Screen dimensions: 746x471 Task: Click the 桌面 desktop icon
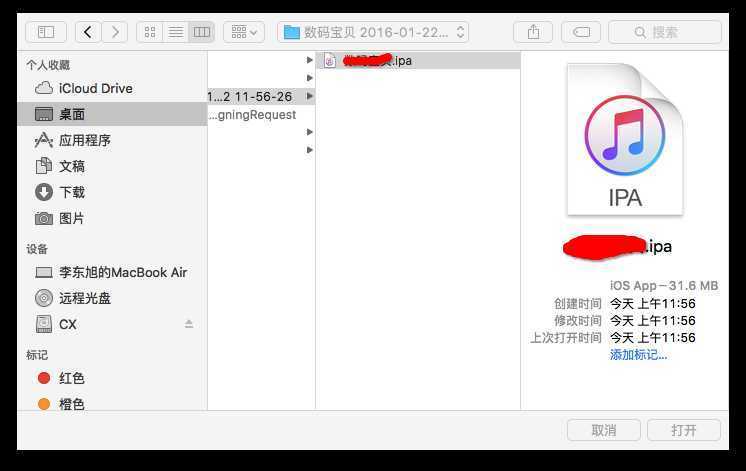tap(44, 114)
